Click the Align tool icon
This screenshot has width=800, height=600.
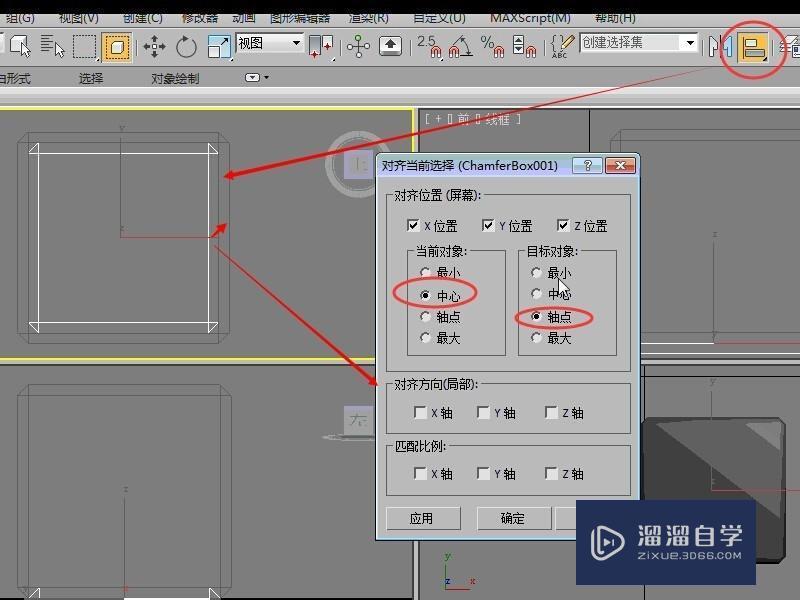coord(754,47)
